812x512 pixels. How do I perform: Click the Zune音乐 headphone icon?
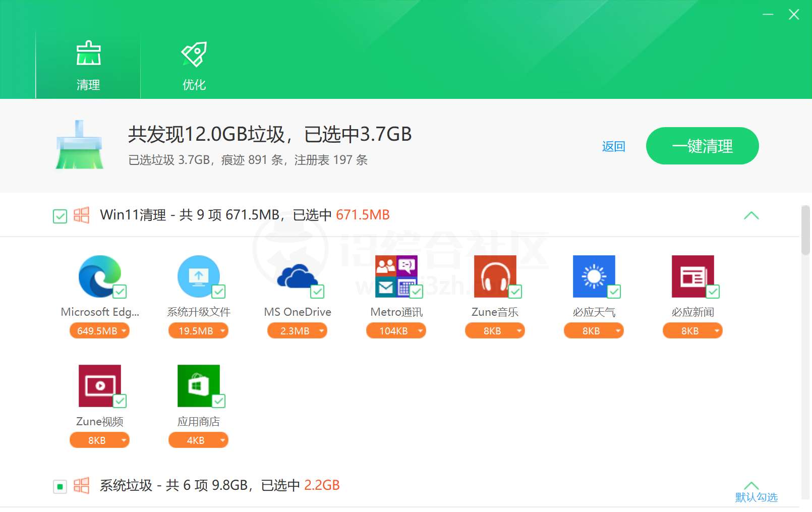[x=495, y=276]
